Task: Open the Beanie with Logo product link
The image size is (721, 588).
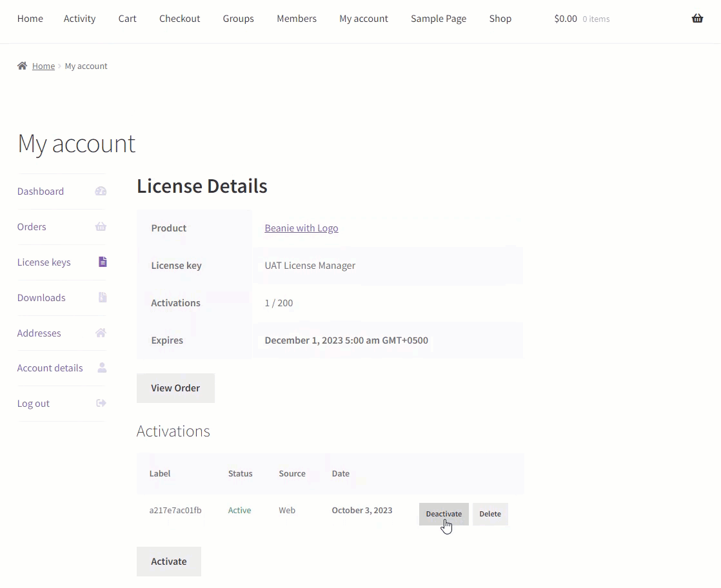Action: tap(301, 228)
